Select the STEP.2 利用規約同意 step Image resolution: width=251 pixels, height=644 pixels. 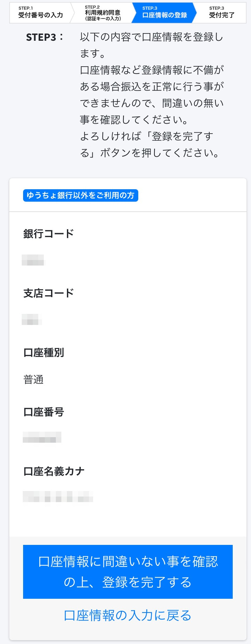coord(103,13)
